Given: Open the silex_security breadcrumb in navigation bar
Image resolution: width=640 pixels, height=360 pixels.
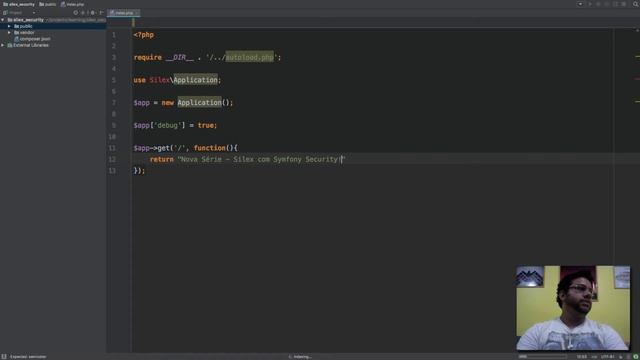Looking at the screenshot, I should click(x=19, y=4).
